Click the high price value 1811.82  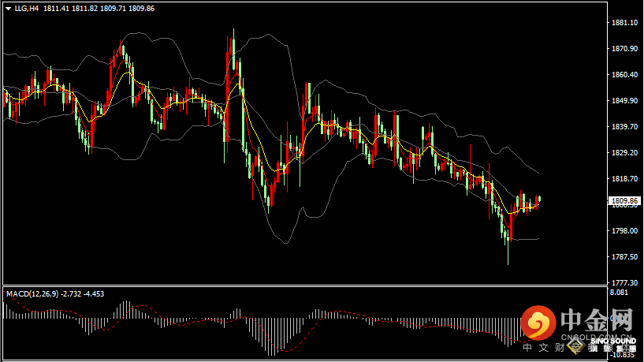(84, 8)
